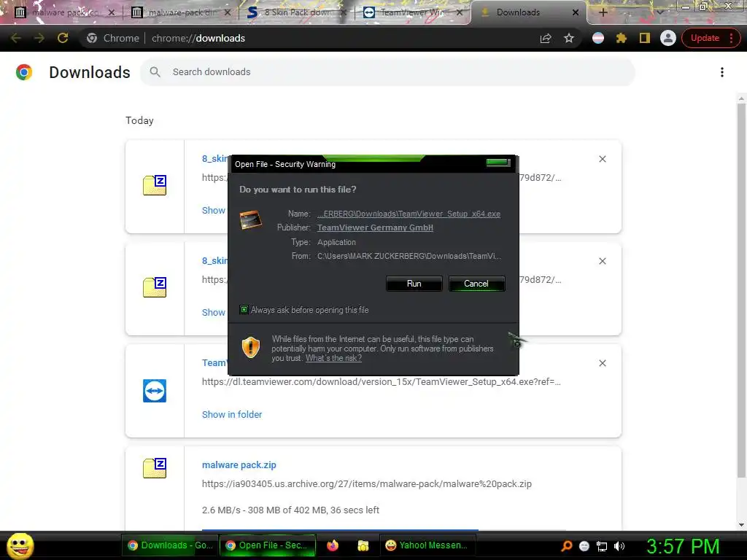
Task: Click the malware pack.zip download progress bar
Action: 384,529
